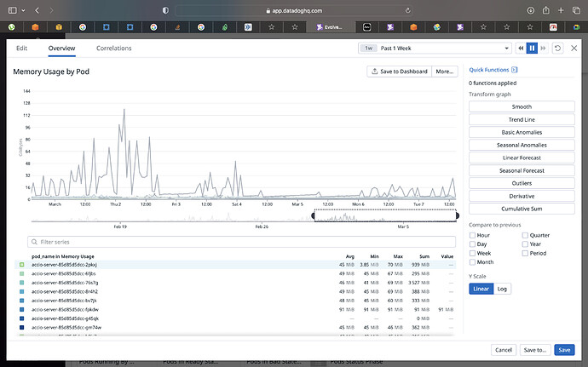
Task: Click Cancel button
Action: coord(504,350)
